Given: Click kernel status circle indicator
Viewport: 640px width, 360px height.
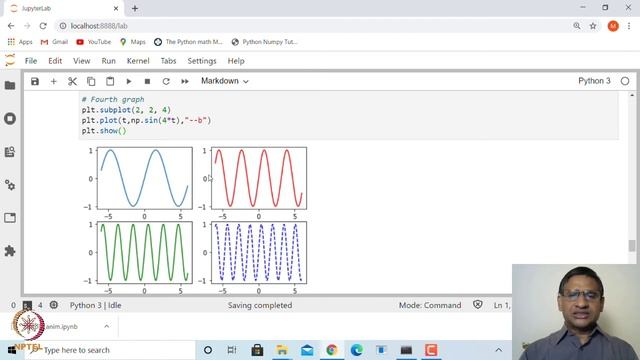Looking at the screenshot, I should 625,81.
